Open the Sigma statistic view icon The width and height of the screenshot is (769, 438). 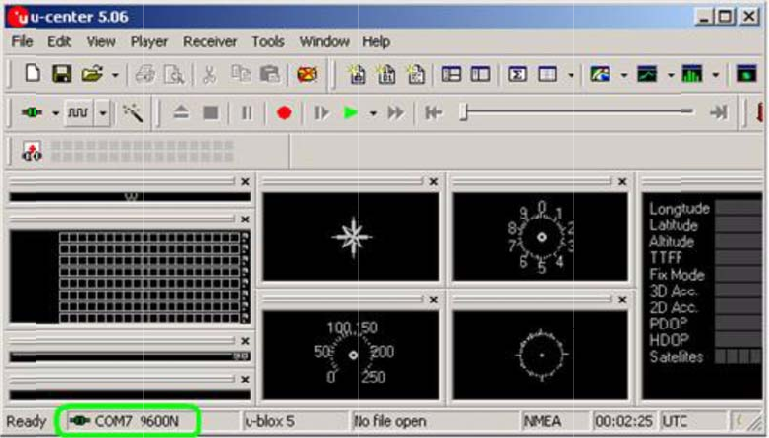(x=517, y=75)
